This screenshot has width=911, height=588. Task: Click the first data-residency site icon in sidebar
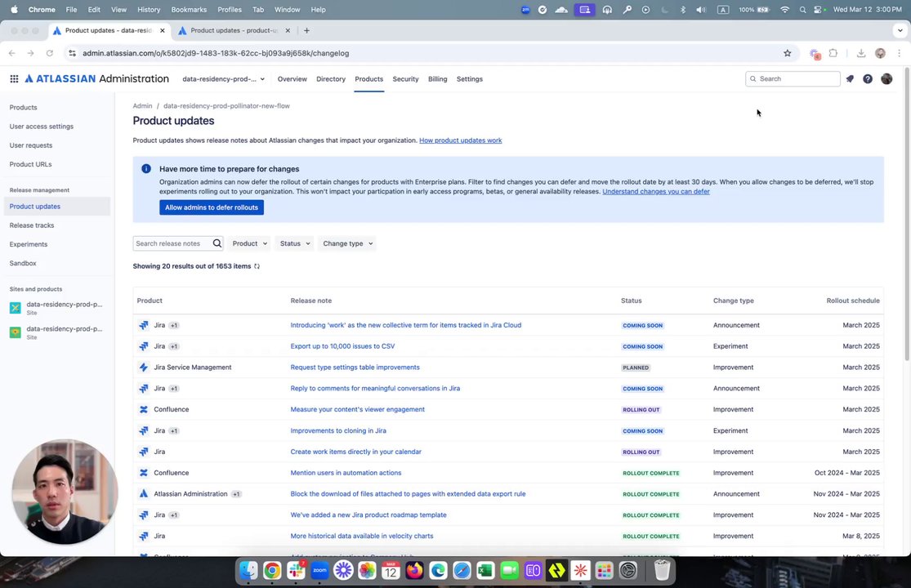15,308
